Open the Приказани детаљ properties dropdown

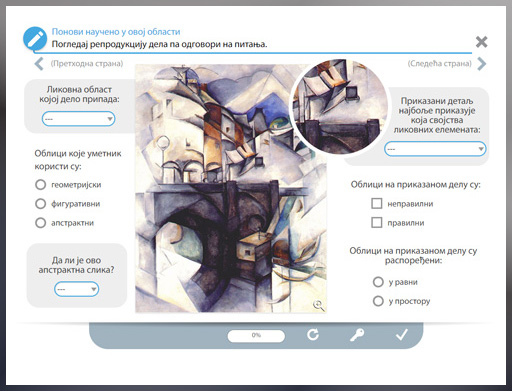click(435, 149)
